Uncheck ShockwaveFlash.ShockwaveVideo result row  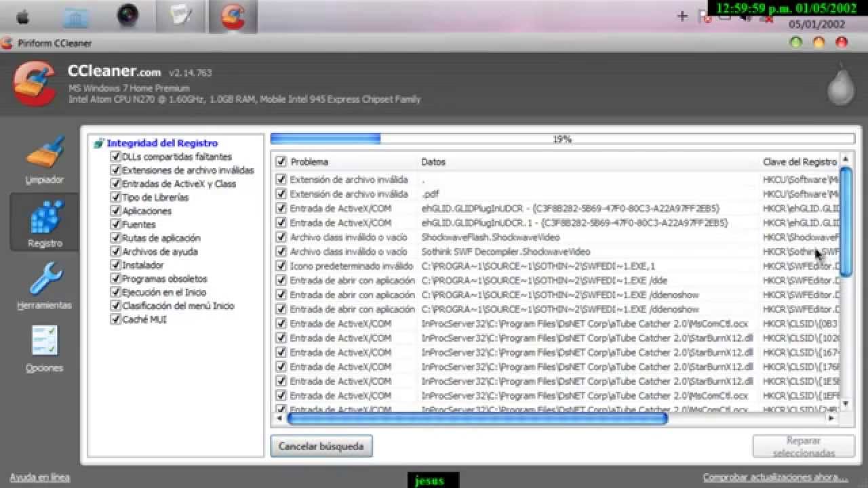tap(281, 237)
